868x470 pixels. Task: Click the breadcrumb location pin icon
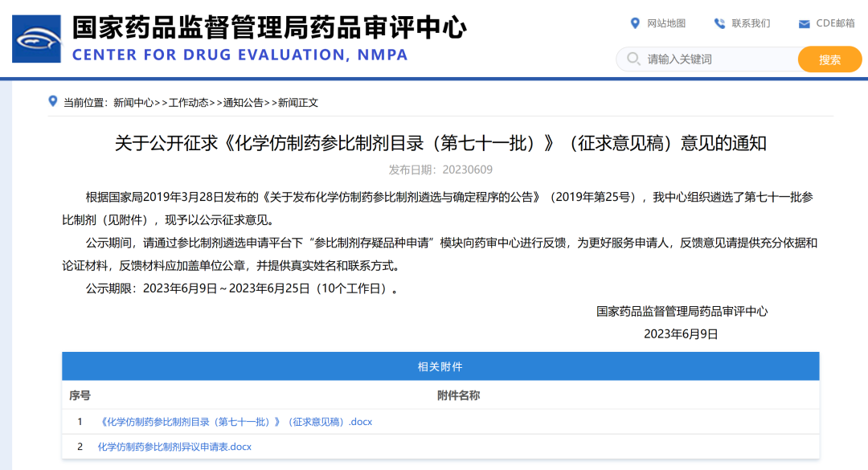(x=52, y=101)
